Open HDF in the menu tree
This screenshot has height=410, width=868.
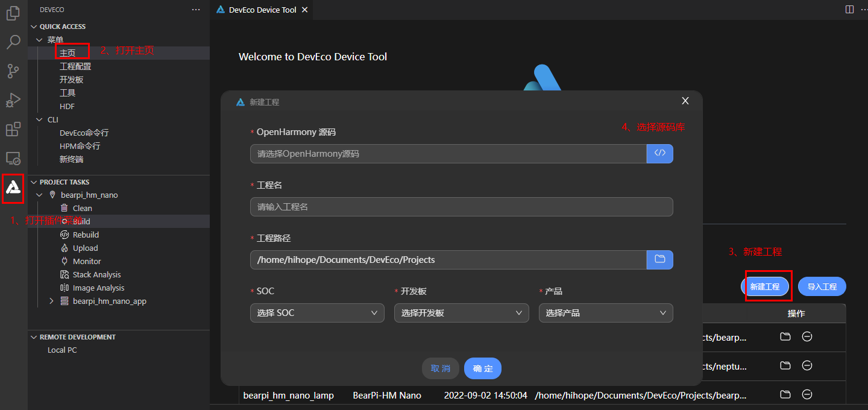(x=67, y=106)
